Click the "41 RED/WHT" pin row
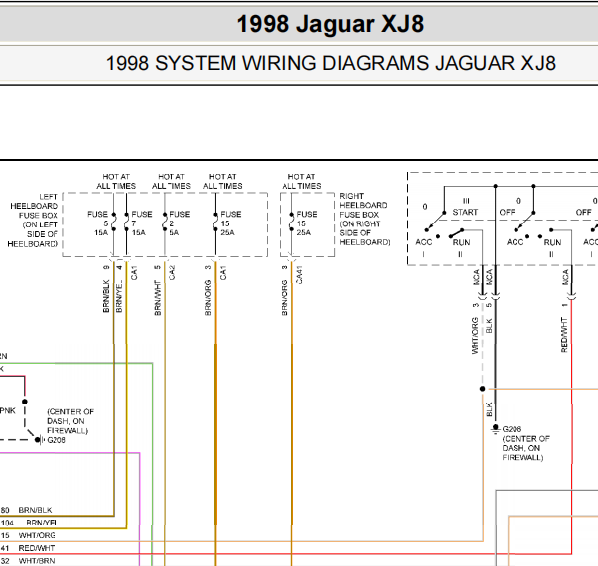Viewport: 598px width, 566px height. coord(28,548)
